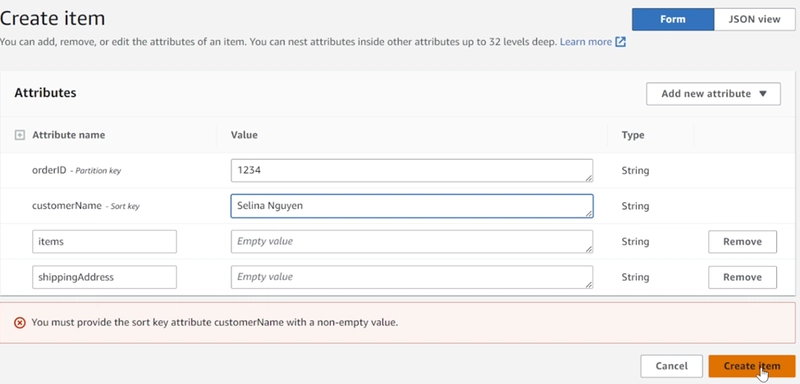Click the red error icon in alert banner
Viewport: 800px width, 384px height.
coord(19,323)
